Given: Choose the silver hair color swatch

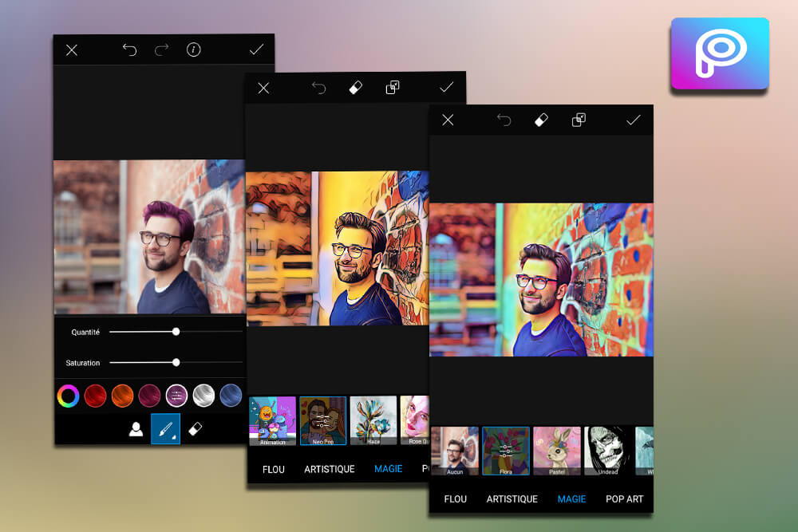Looking at the screenshot, I should pos(203,396).
